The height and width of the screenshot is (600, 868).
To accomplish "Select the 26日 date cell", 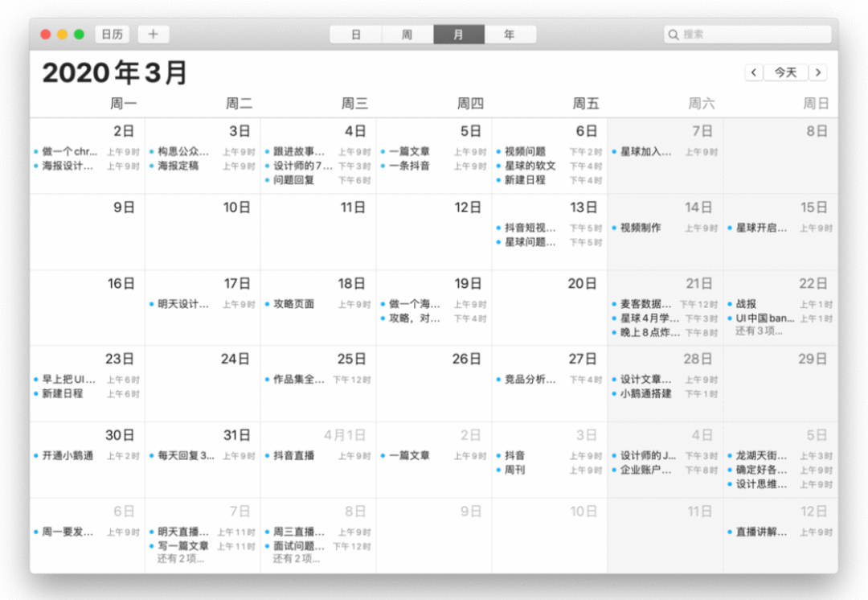I will point(434,384).
